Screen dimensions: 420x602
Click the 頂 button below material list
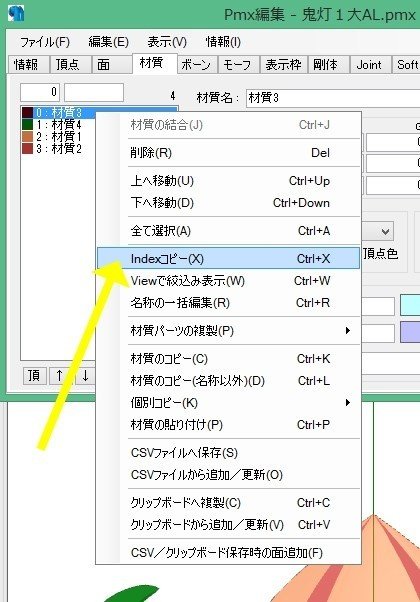click(35, 376)
